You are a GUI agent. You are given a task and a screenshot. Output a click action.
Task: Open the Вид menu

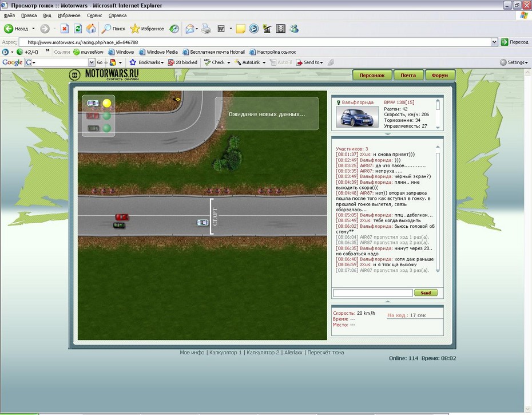(47, 15)
